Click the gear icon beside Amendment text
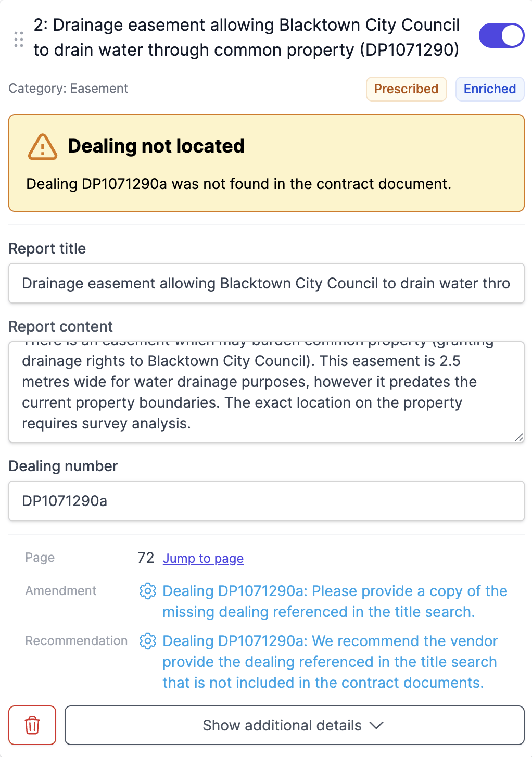The height and width of the screenshot is (757, 532). pyautogui.click(x=148, y=591)
